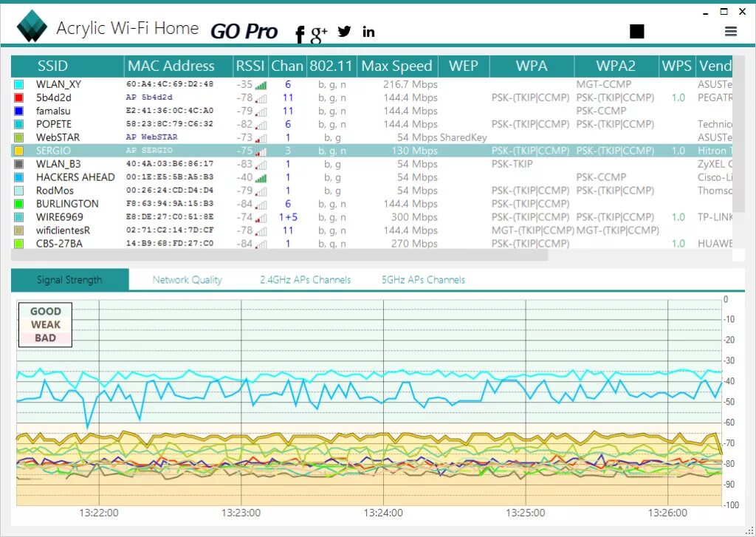The width and height of the screenshot is (756, 537).
Task: Click the MGT-CCMP WPA2 value for WLAN_XY
Action: click(x=604, y=84)
